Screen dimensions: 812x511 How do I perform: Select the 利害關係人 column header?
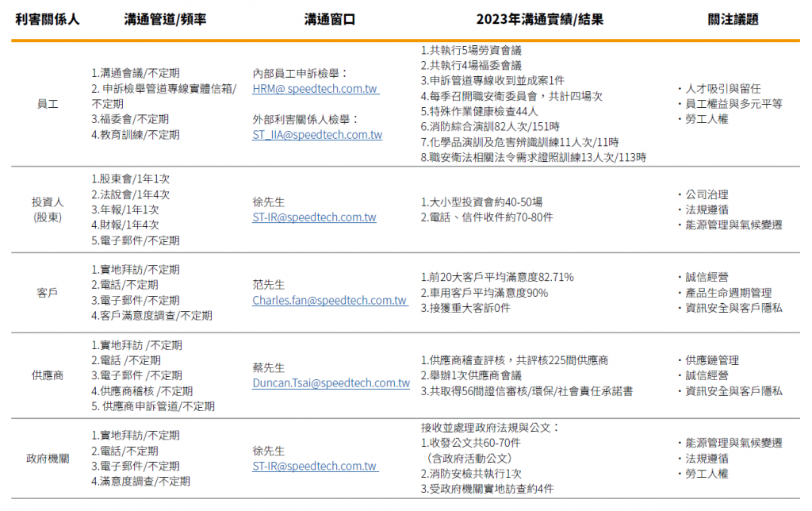(x=48, y=19)
